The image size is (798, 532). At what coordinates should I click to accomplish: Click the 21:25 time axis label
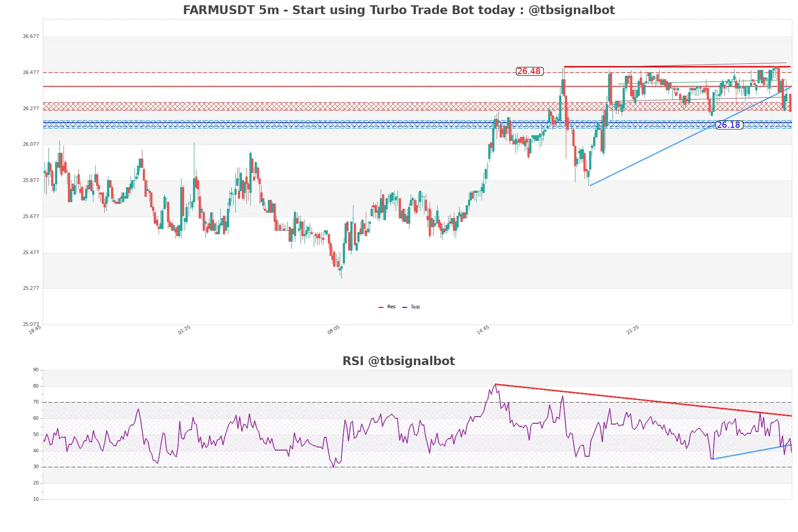pyautogui.click(x=633, y=330)
